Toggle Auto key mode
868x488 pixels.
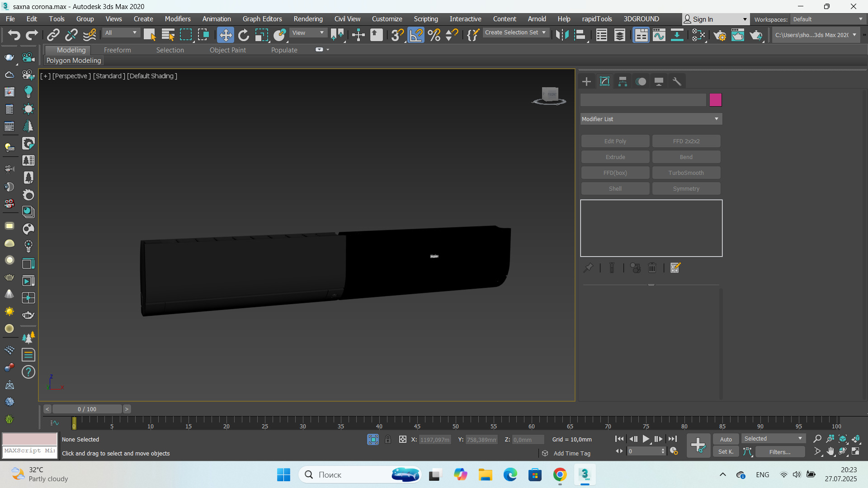click(x=726, y=439)
